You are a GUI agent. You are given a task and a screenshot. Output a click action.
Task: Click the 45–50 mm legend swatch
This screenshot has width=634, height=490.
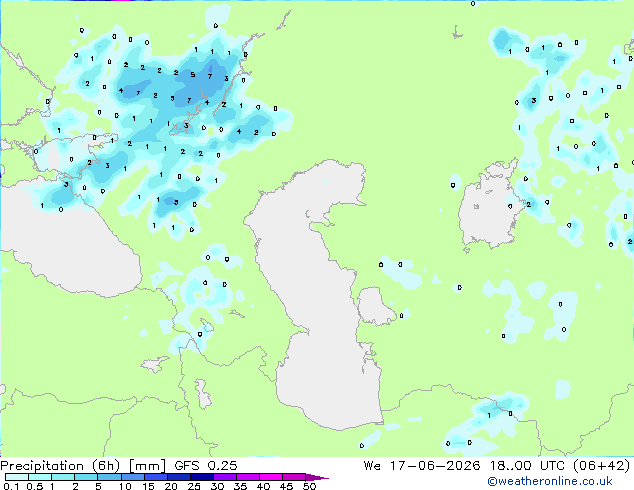click(294, 477)
